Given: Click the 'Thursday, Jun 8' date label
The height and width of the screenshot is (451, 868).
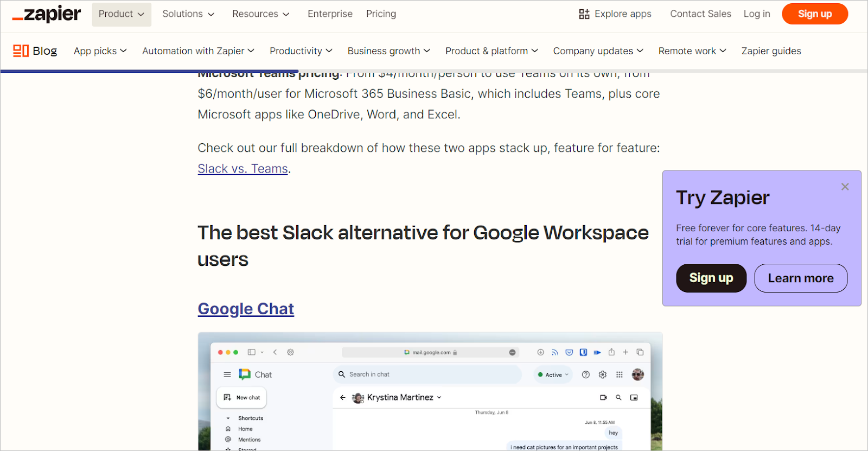Looking at the screenshot, I should (x=492, y=412).
